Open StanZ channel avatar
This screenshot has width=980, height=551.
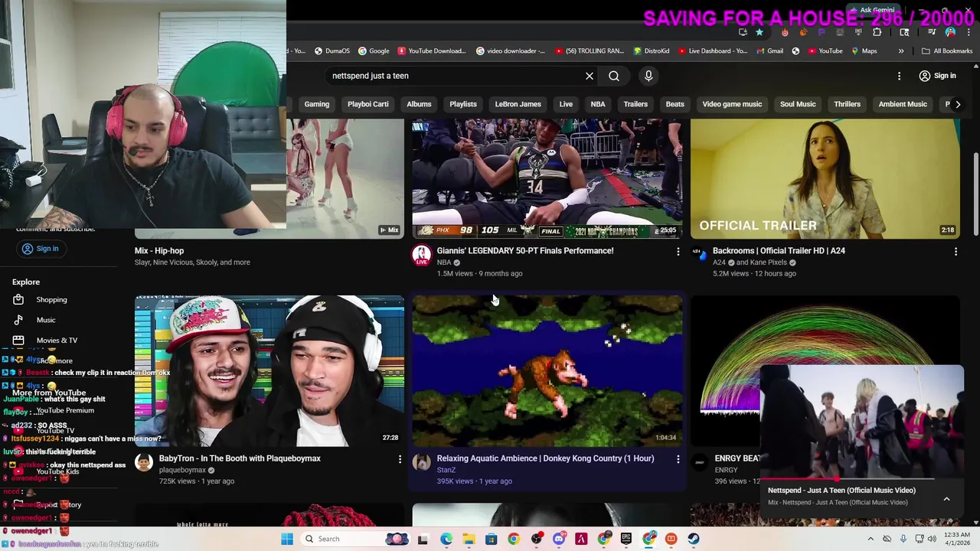click(x=422, y=461)
